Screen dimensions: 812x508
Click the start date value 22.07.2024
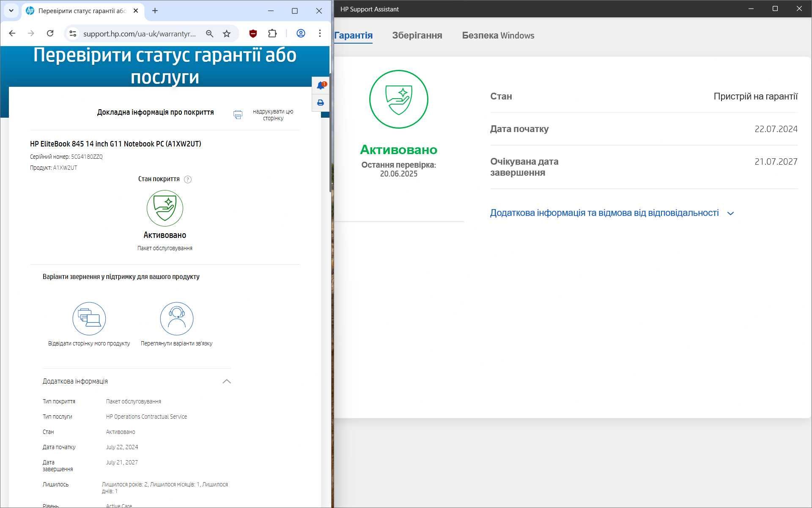tap(776, 129)
